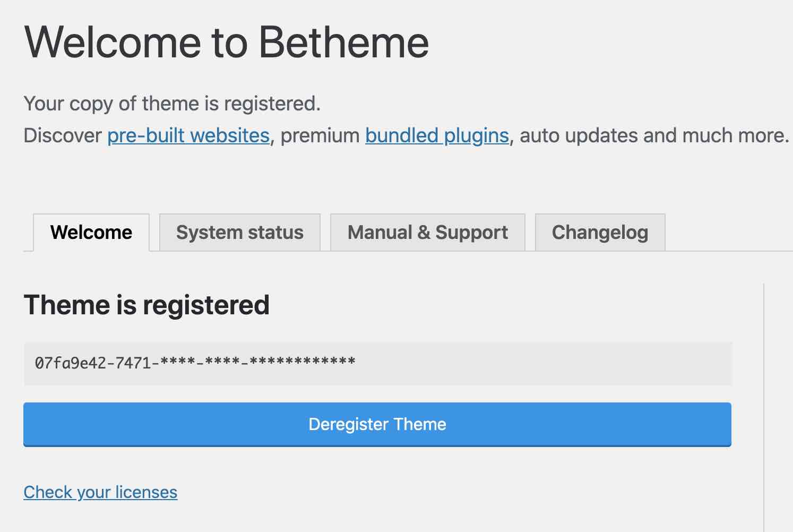Click the registration confirmation message
Viewport: 793px width, 532px height.
[171, 104]
